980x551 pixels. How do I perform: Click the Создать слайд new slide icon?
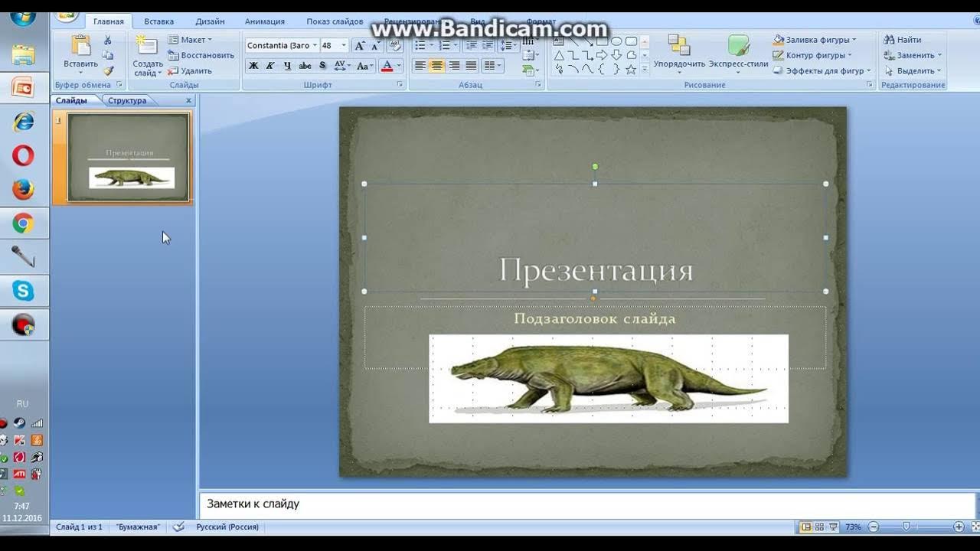(145, 45)
